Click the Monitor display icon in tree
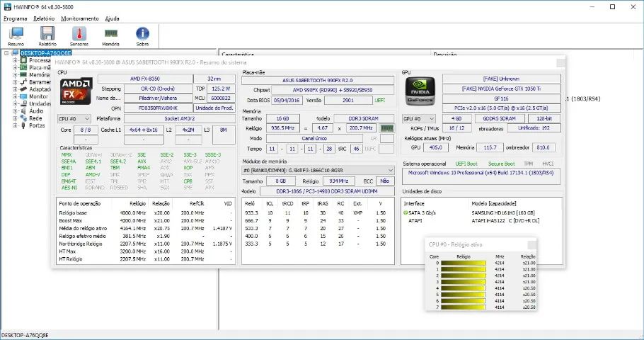Viewport: 644px width, 340px height. pyautogui.click(x=23, y=96)
